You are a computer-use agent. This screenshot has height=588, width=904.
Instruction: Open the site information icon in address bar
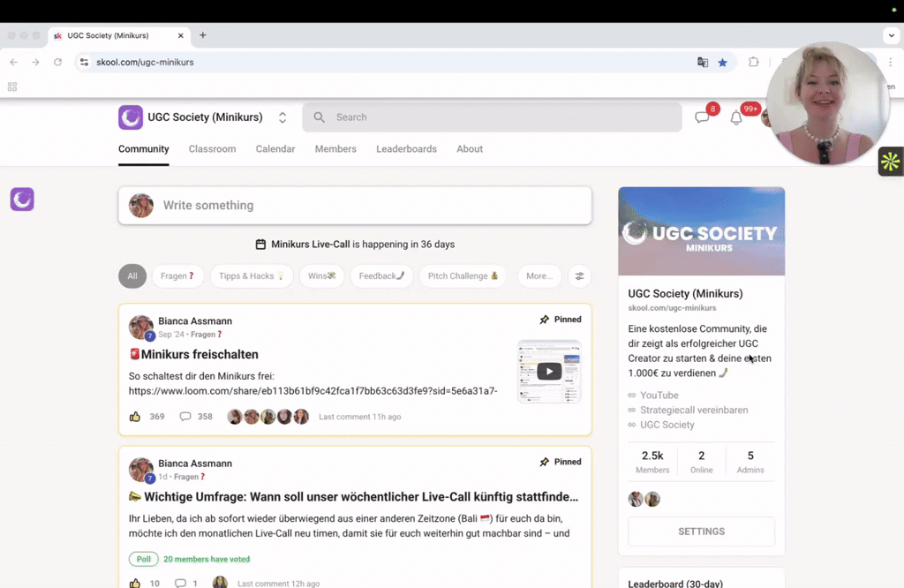point(84,62)
